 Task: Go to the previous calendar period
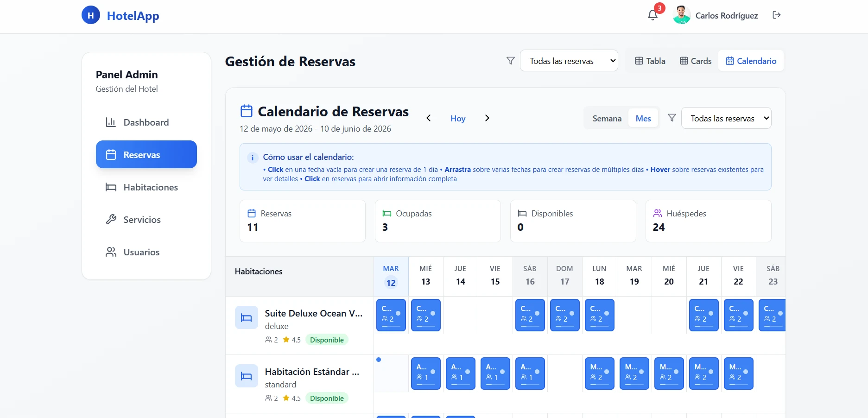pyautogui.click(x=429, y=118)
